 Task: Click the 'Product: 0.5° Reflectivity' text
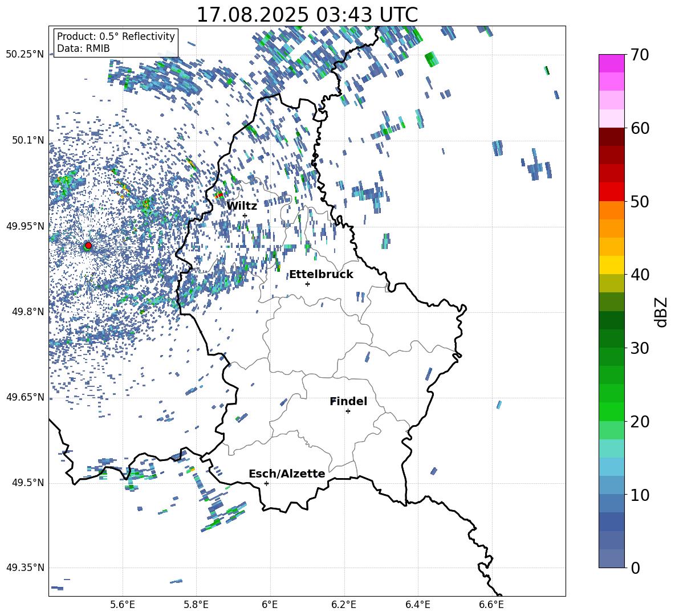click(116, 36)
